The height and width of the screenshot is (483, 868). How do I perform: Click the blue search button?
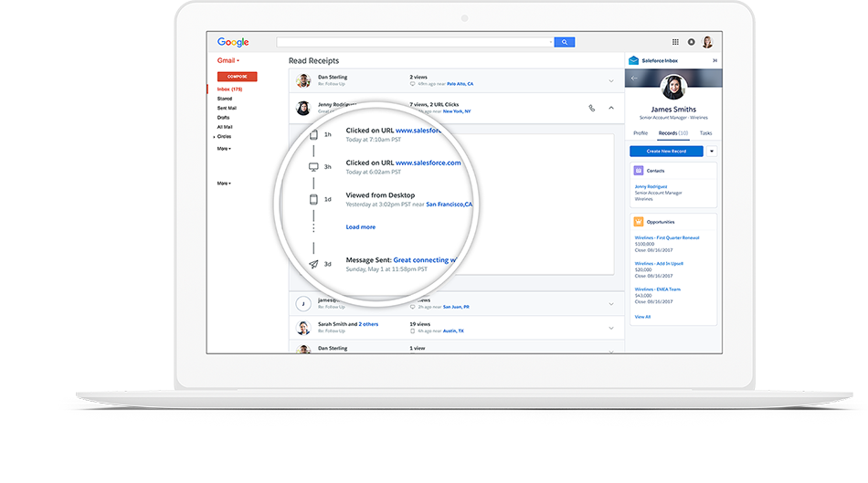(x=564, y=42)
